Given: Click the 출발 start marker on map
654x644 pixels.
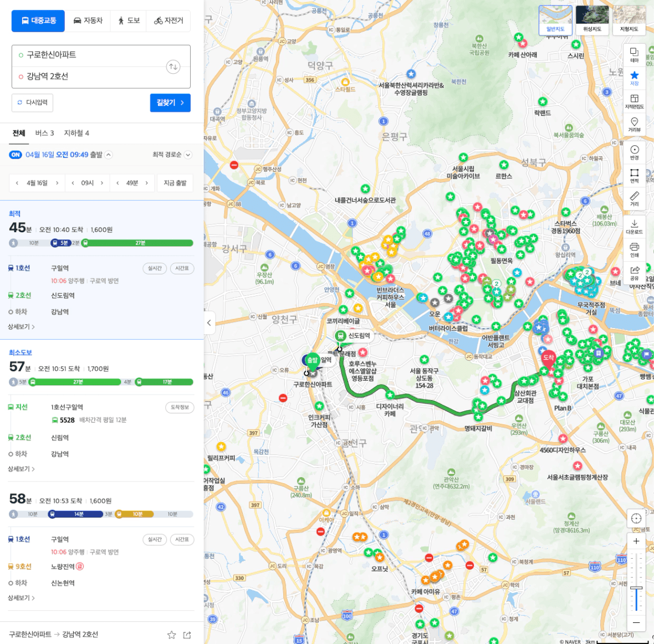Looking at the screenshot, I should tap(313, 361).
